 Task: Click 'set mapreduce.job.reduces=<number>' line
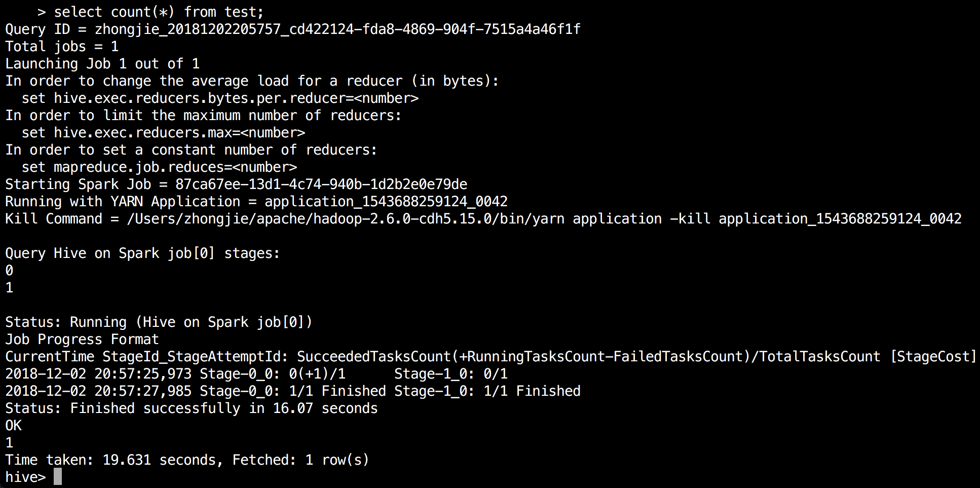[x=159, y=167]
